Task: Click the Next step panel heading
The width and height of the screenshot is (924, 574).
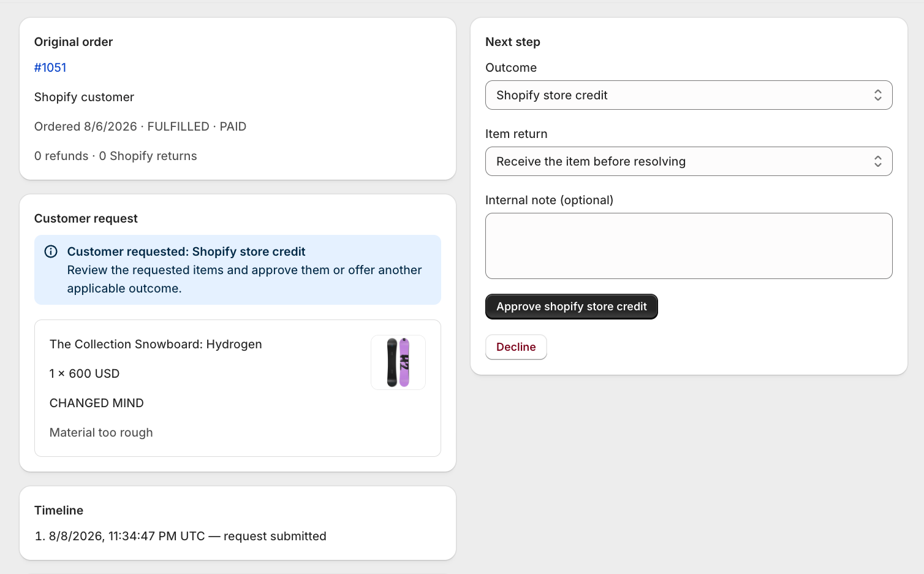Action: (513, 42)
